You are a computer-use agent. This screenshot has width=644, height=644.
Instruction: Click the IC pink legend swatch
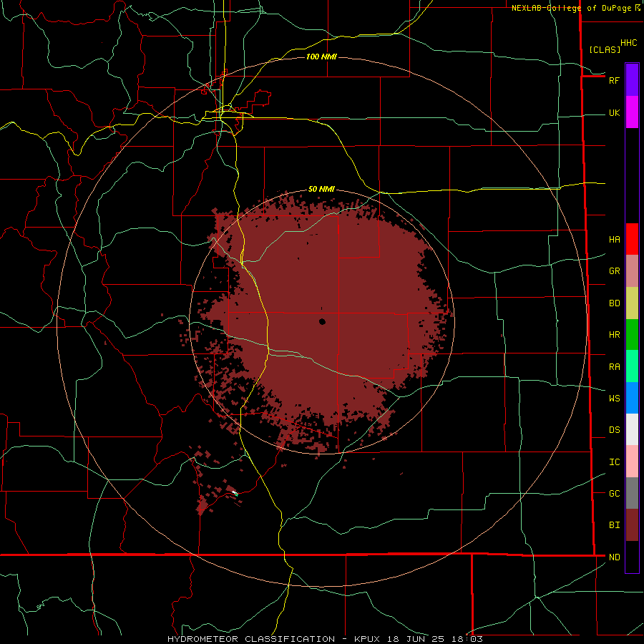point(632,462)
